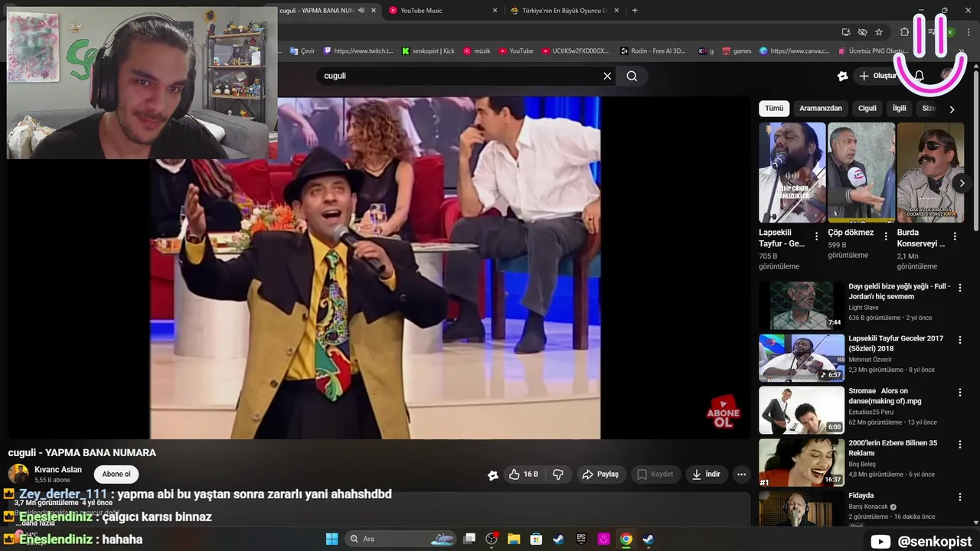Image resolution: width=980 pixels, height=551 pixels.
Task: Click the Paylaş share button
Action: (600, 474)
